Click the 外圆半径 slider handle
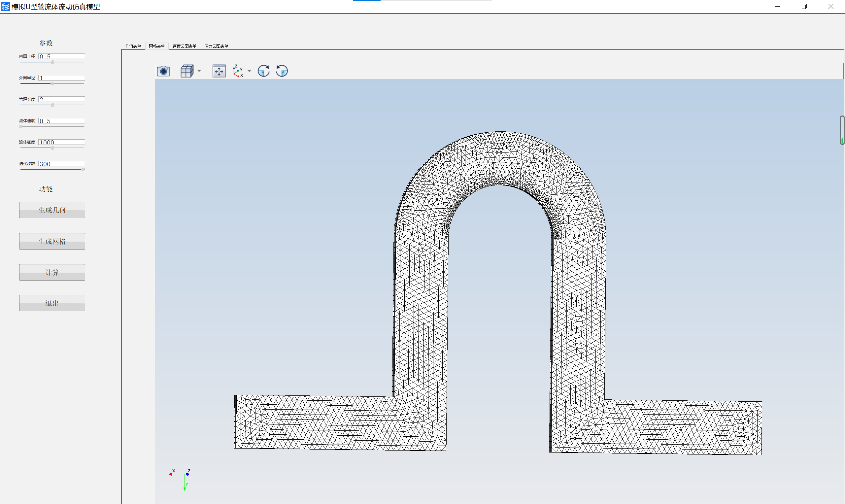This screenshot has height=504, width=845. click(x=52, y=84)
